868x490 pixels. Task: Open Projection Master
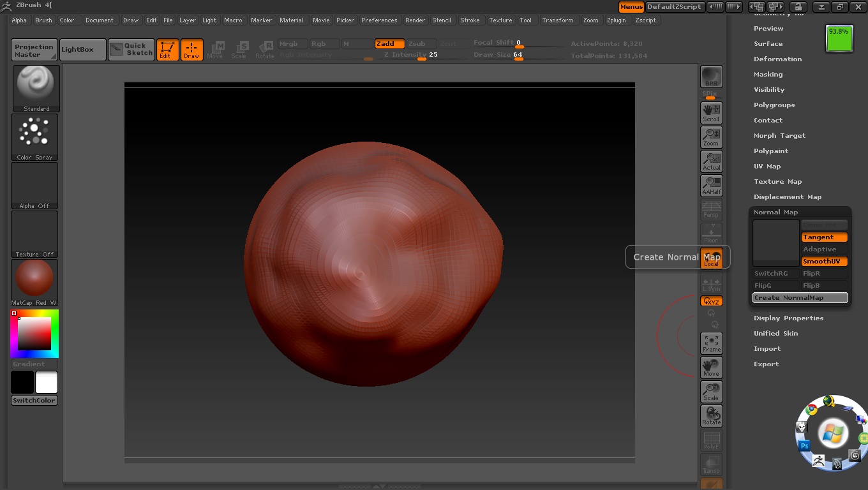point(34,50)
